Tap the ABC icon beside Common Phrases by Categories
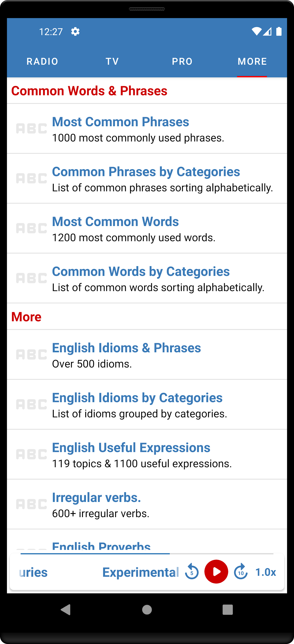Viewport: 294px width, 644px height. click(x=31, y=178)
